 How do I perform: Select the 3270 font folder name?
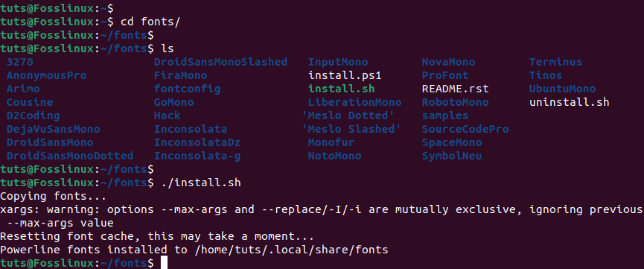(21, 62)
